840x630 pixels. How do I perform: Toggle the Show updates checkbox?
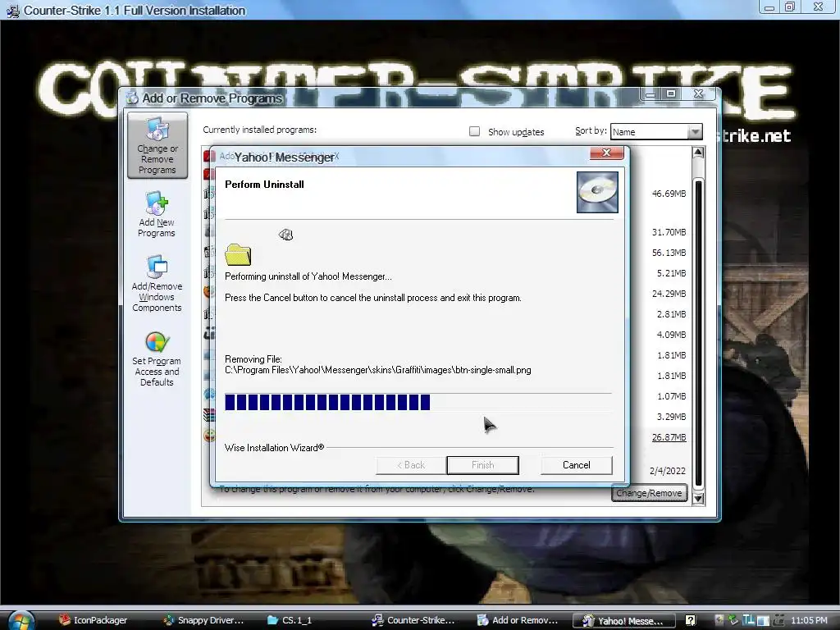[x=474, y=131]
